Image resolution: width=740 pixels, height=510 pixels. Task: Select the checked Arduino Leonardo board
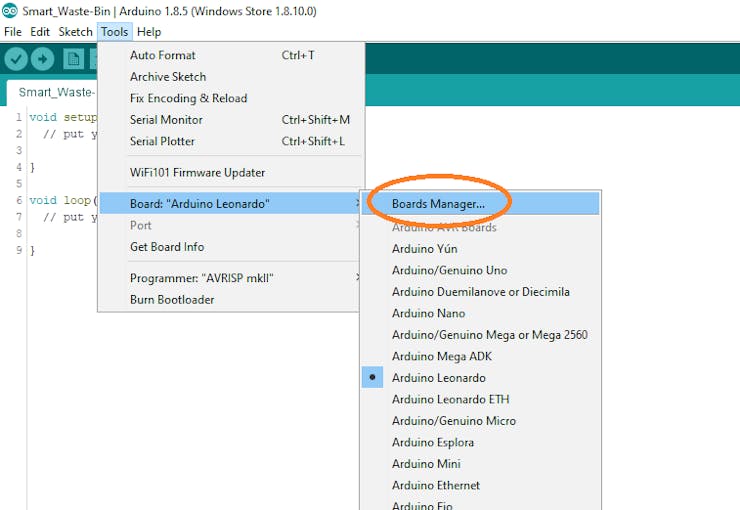click(480, 378)
